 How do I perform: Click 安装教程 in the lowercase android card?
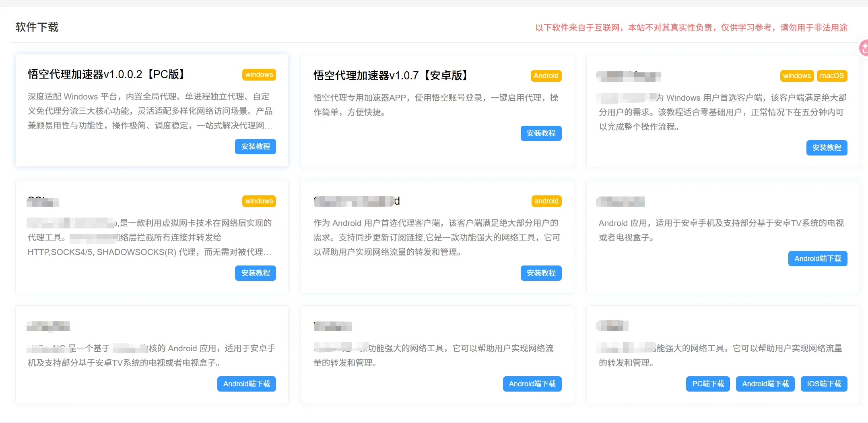[541, 273]
